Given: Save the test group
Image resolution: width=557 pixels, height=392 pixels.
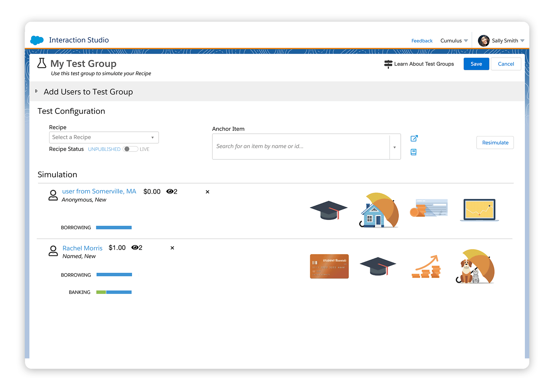Looking at the screenshot, I should 476,64.
